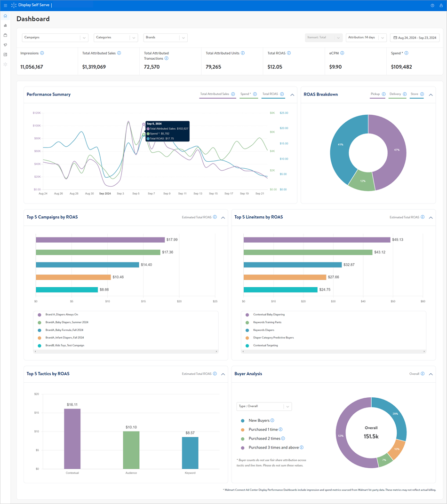The height and width of the screenshot is (504, 447).
Task: Open the creatives image icon in the sidebar
Action: [5, 55]
